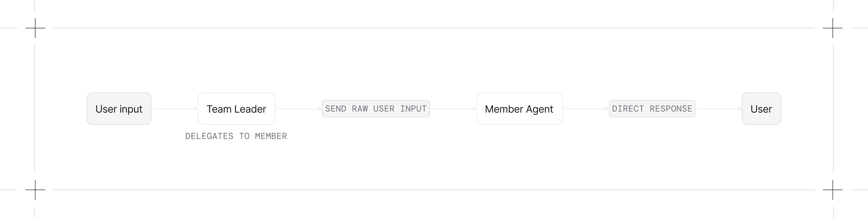Click arrowhead pointing into Member Agent
The image size is (868, 218).
click(475, 109)
